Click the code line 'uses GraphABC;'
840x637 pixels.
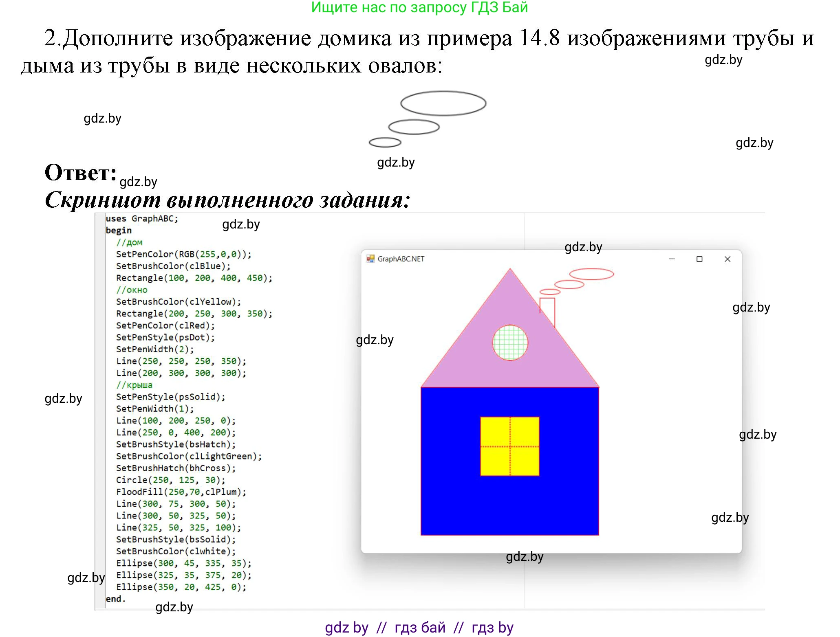click(x=142, y=219)
